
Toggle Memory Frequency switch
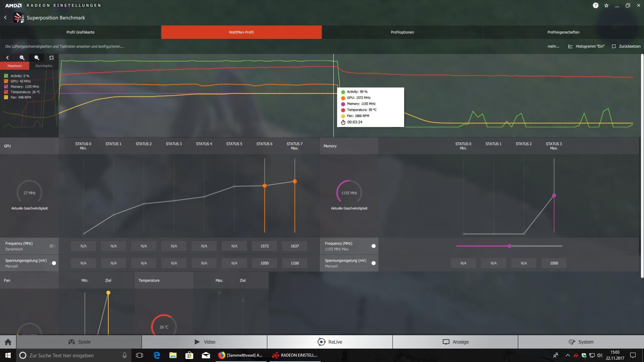coord(373,246)
